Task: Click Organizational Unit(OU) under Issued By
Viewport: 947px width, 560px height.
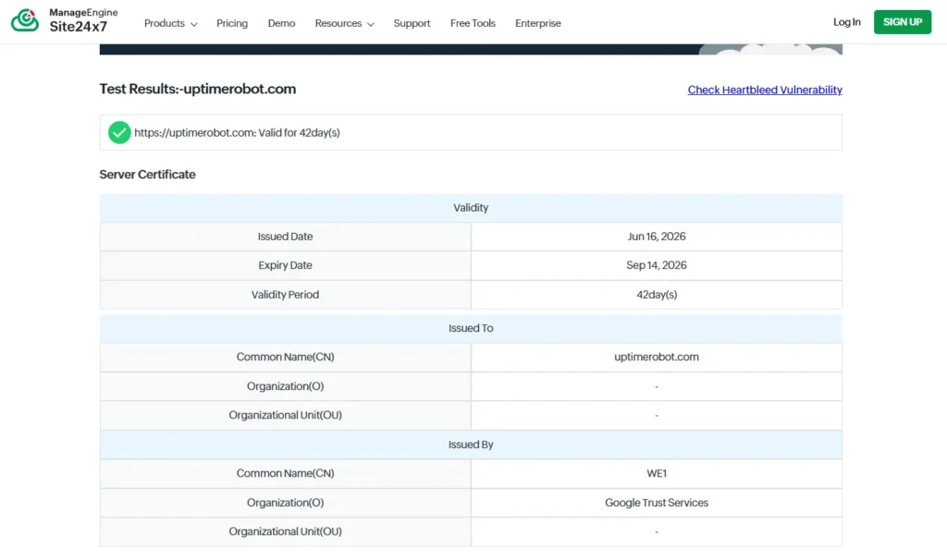Action: [285, 531]
